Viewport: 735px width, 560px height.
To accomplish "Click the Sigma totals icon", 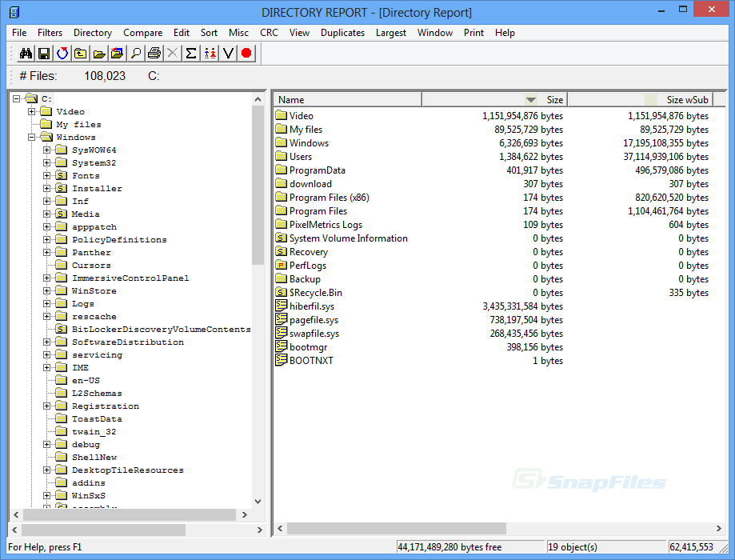I will point(192,54).
